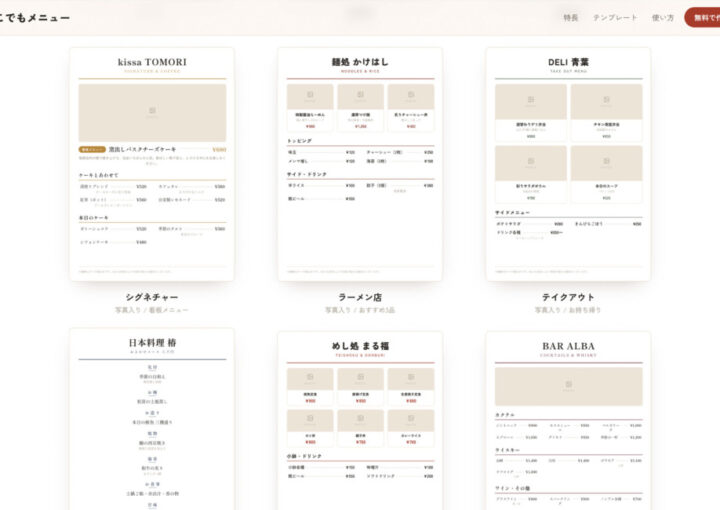Screen dimensions: 720x510
Task: Click the サイドメニュー heading in DELI 青葉
Action: [512, 213]
